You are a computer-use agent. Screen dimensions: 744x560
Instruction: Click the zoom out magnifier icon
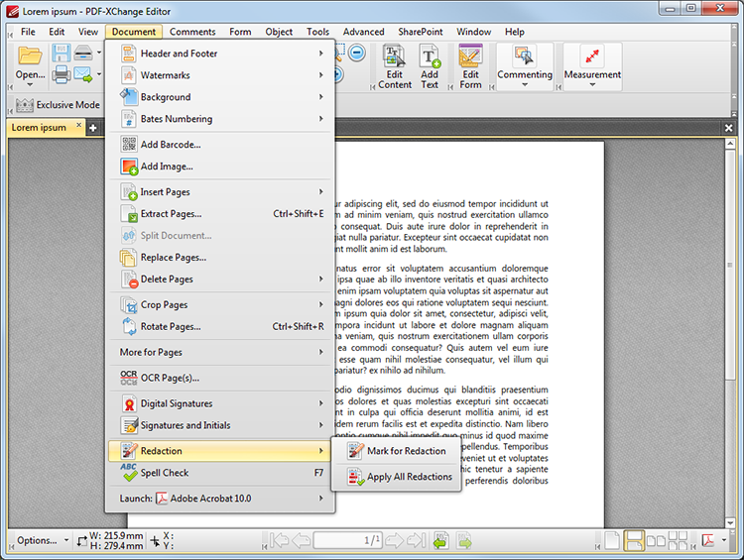356,54
